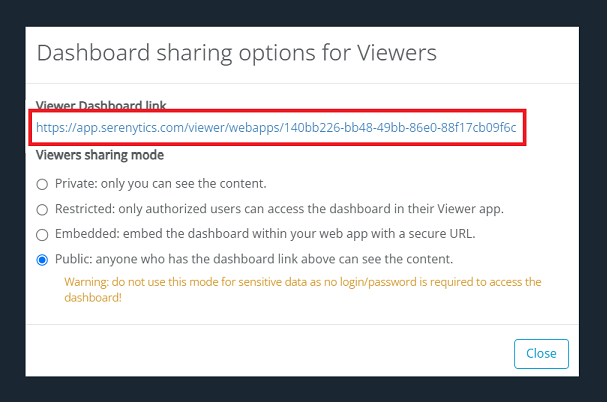Close the sharing options dialog with Close
Screen dimensions: 607x402
point(541,354)
